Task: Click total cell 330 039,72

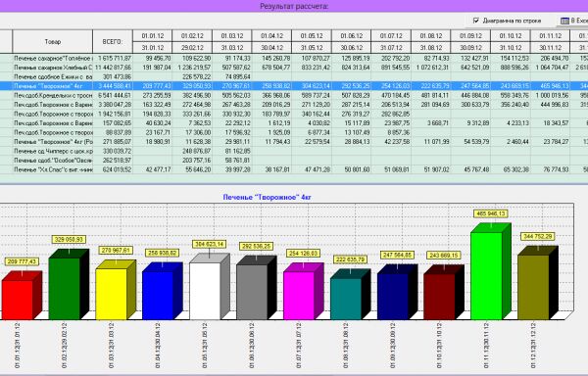Action: [x=113, y=151]
